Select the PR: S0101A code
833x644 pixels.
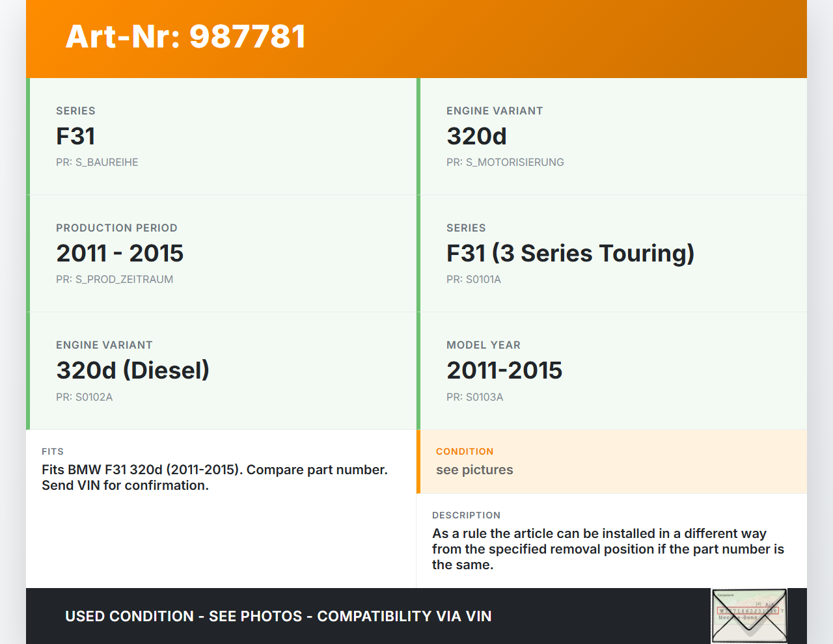pos(474,280)
